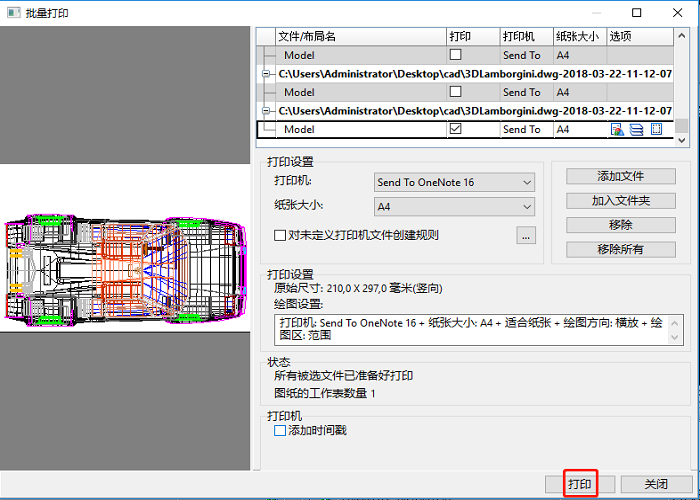Click the file list scroll down arrow

(x=681, y=140)
